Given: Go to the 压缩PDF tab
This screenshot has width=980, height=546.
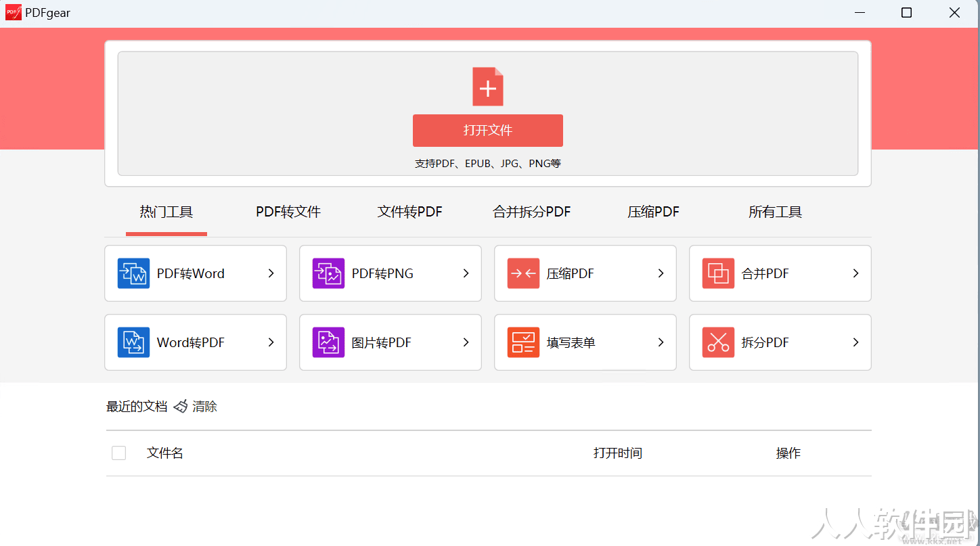Looking at the screenshot, I should 654,212.
